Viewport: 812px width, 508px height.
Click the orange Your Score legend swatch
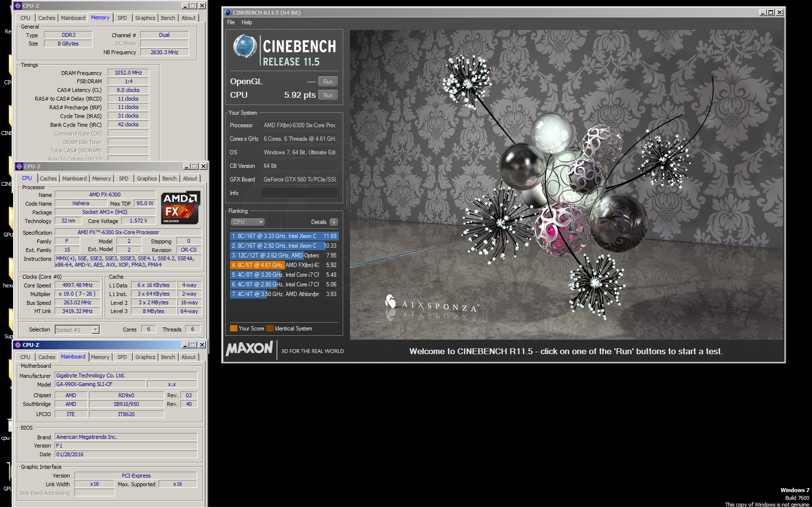pos(233,329)
